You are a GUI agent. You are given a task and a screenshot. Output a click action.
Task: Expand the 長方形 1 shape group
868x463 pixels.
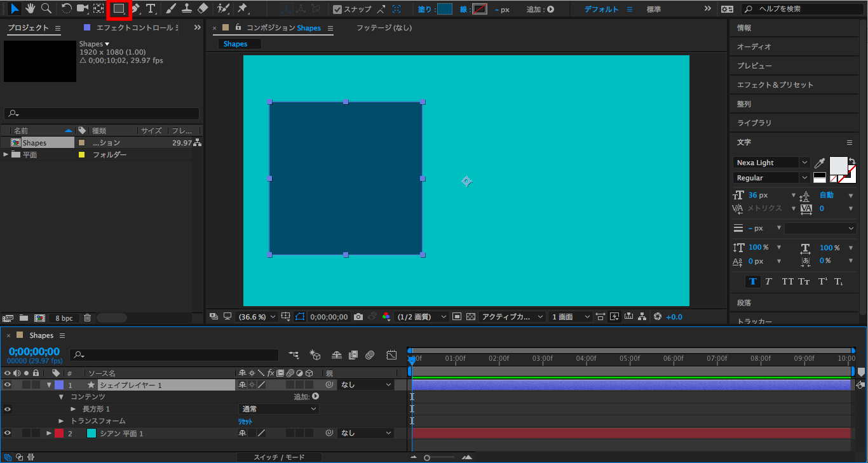point(73,408)
